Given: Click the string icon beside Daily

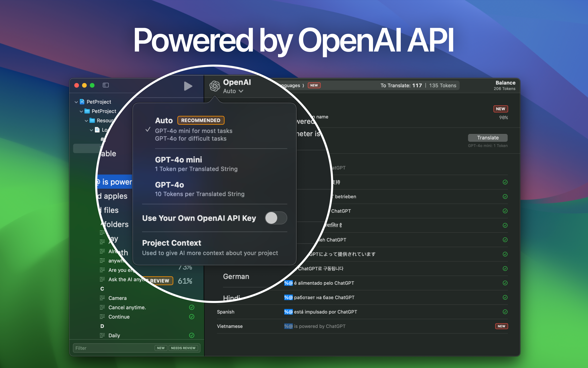Looking at the screenshot, I should (x=102, y=335).
